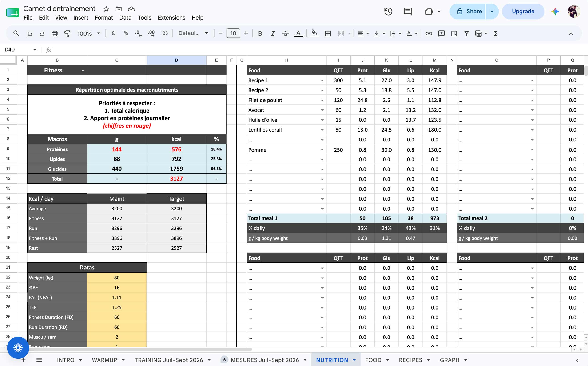Open the user account avatar
This screenshot has height=366, width=588.
(x=574, y=11)
